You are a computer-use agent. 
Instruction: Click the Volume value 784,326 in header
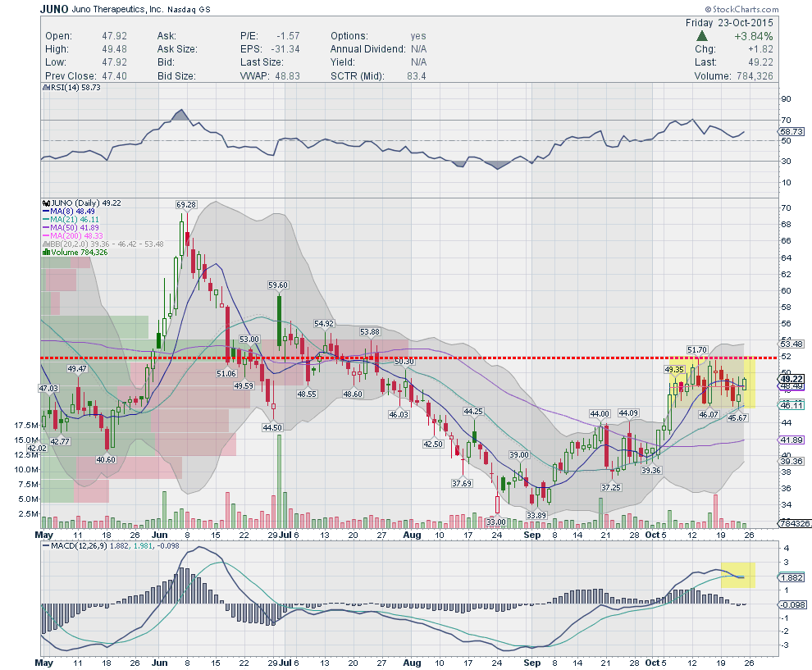tap(754, 75)
